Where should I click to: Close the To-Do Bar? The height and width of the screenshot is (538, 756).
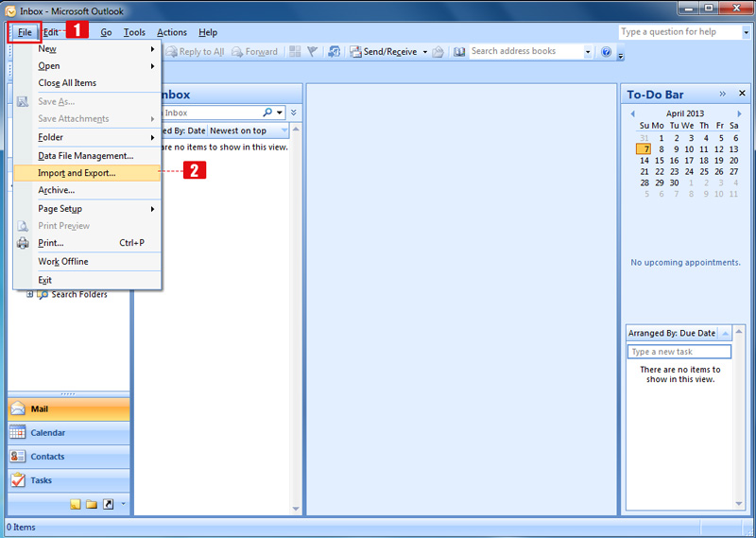(x=742, y=93)
